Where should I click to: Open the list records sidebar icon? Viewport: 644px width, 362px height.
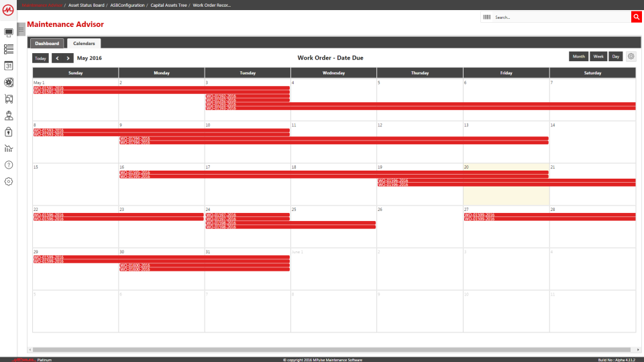(9, 49)
